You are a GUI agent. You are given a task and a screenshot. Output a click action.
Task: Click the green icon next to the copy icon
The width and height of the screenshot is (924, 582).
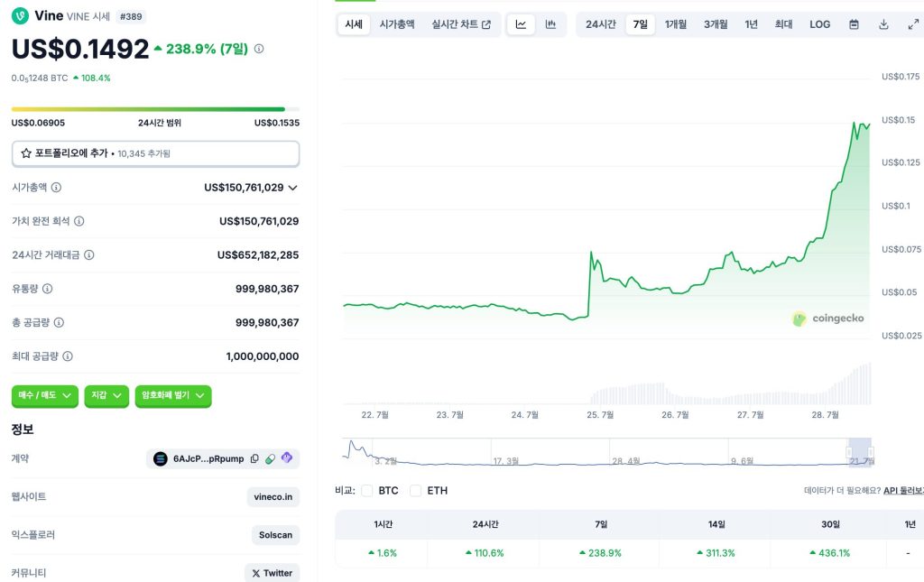pos(270,458)
